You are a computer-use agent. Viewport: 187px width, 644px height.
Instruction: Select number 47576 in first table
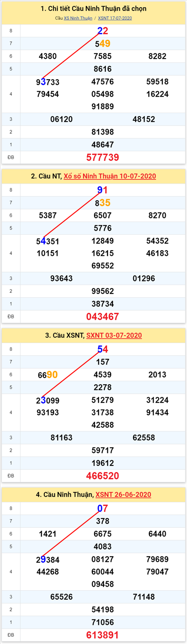102,81
